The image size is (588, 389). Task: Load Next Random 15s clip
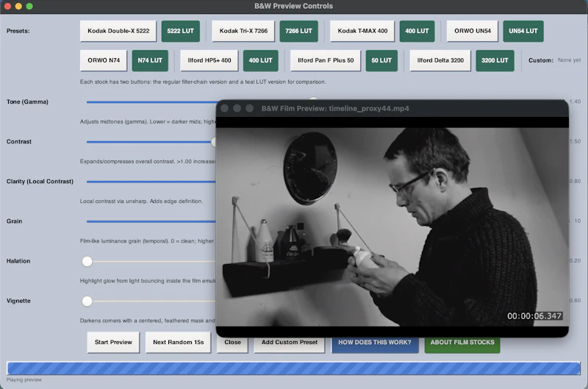click(178, 342)
